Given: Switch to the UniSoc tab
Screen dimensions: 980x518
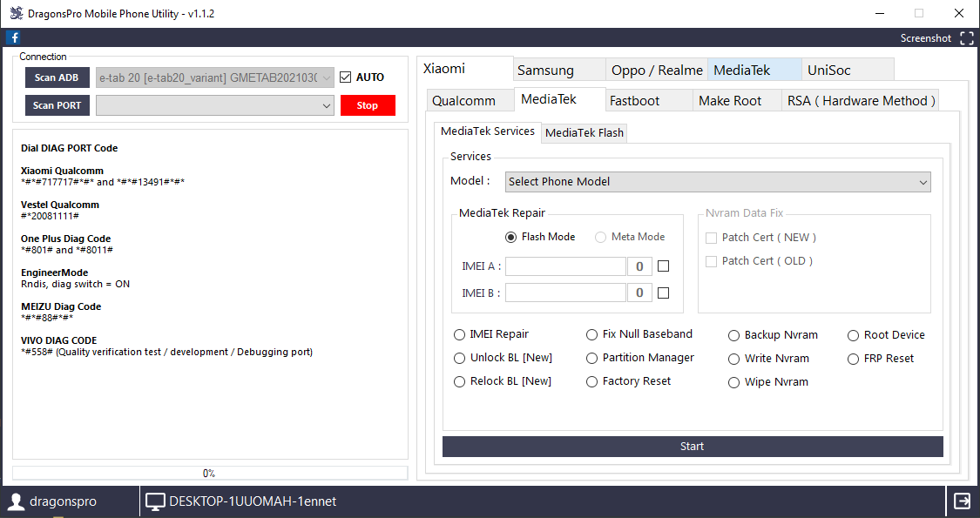Looking at the screenshot, I should (848, 70).
